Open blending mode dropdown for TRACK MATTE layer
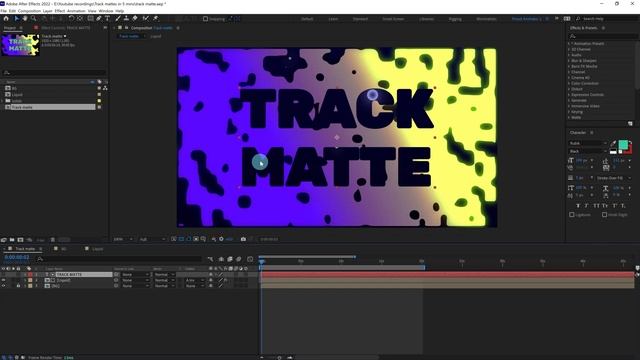 [x=164, y=275]
